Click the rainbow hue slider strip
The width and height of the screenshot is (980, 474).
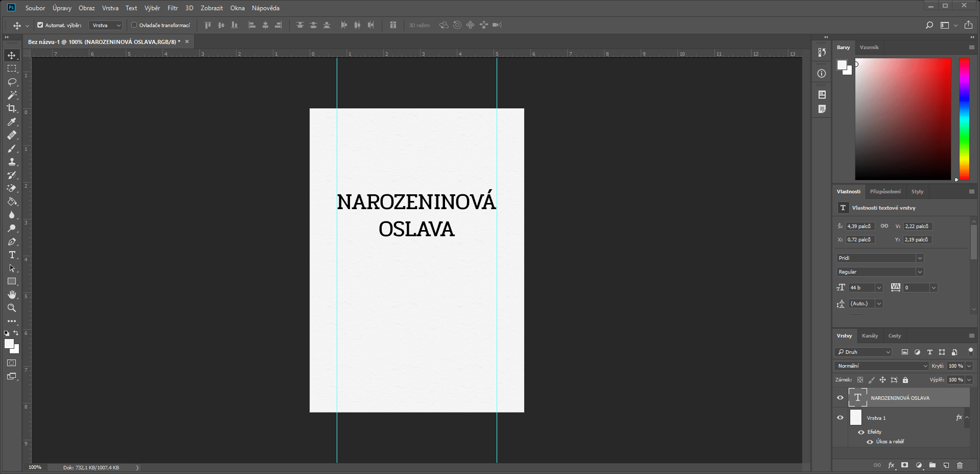click(x=964, y=119)
